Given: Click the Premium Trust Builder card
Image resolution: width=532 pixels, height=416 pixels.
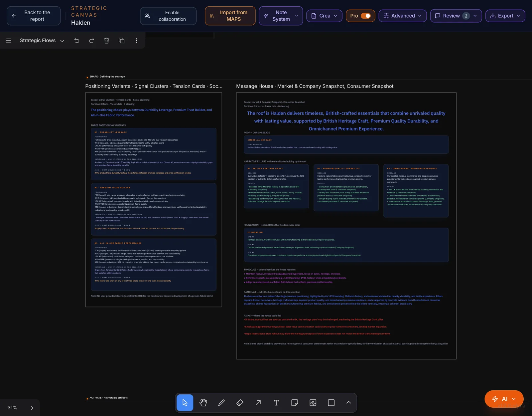Looking at the screenshot, I should click(x=154, y=209).
